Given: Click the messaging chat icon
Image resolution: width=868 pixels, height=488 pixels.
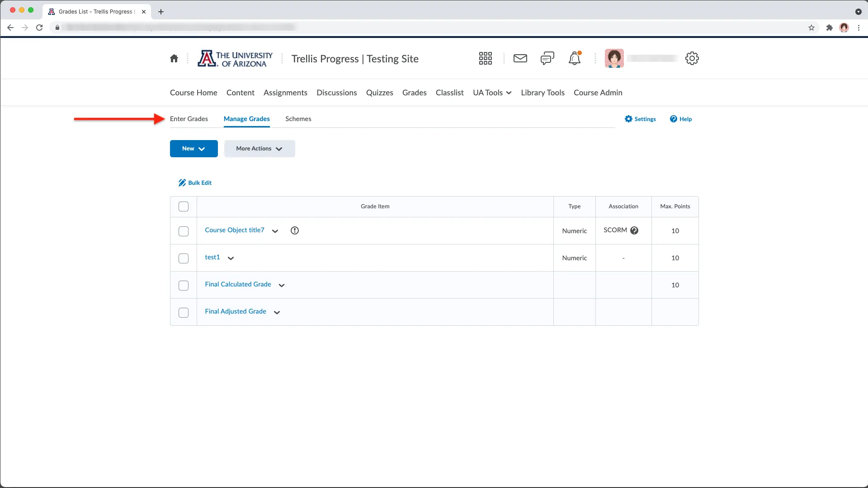Looking at the screenshot, I should coord(547,58).
